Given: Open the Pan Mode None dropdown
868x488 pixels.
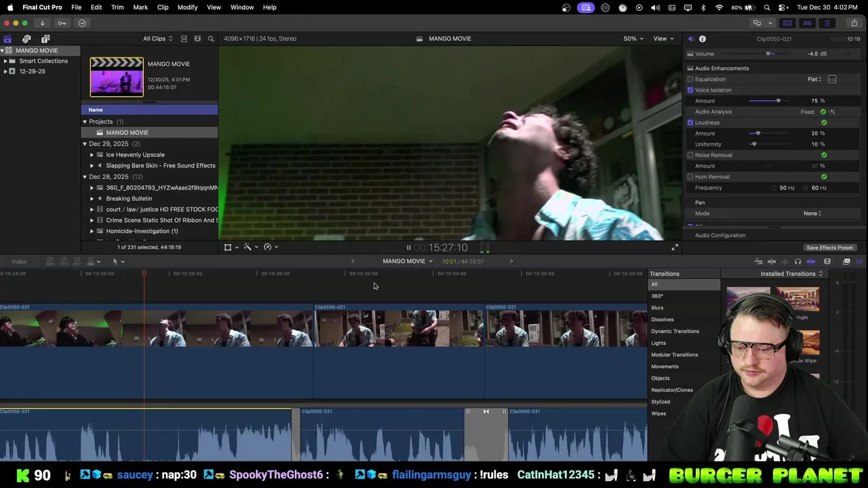Looking at the screenshot, I should 812,213.
